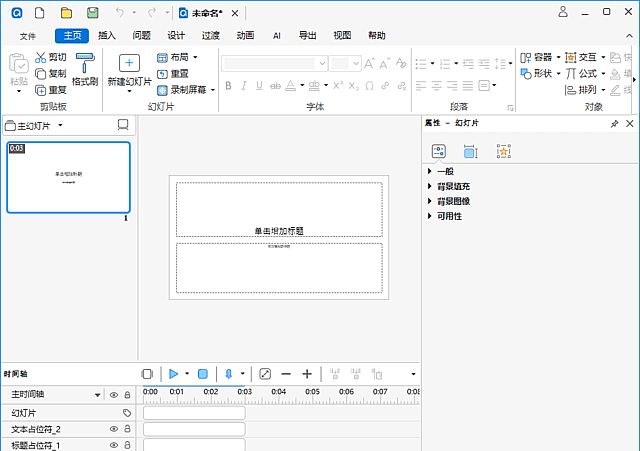Clear formatting with the eraser A icon

401,63
